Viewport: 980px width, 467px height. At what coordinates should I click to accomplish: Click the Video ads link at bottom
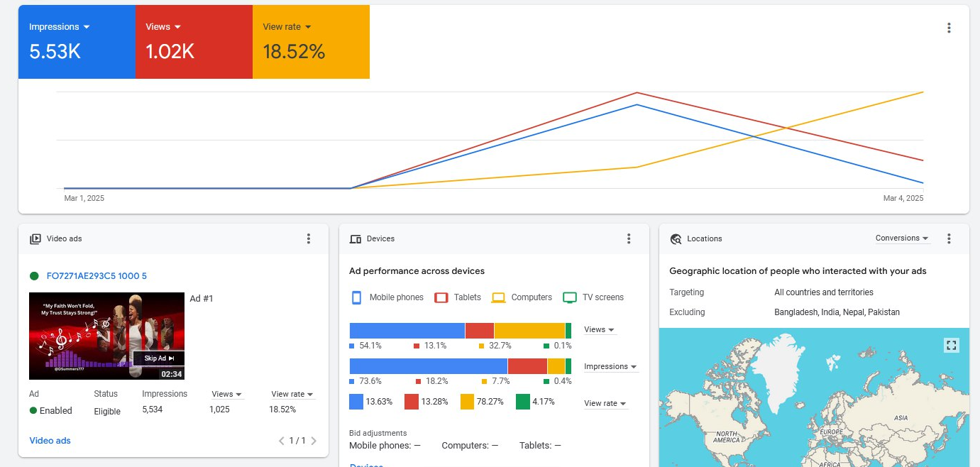point(50,441)
